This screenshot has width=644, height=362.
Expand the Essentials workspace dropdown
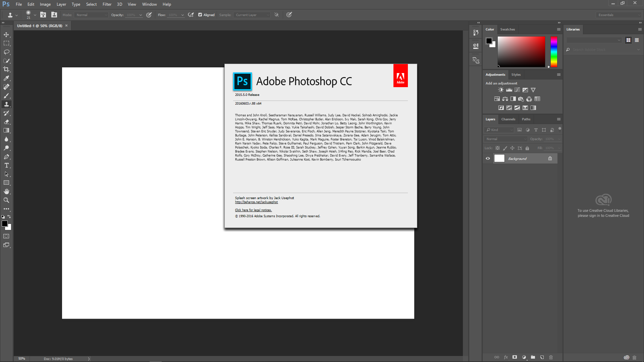[x=619, y=15]
